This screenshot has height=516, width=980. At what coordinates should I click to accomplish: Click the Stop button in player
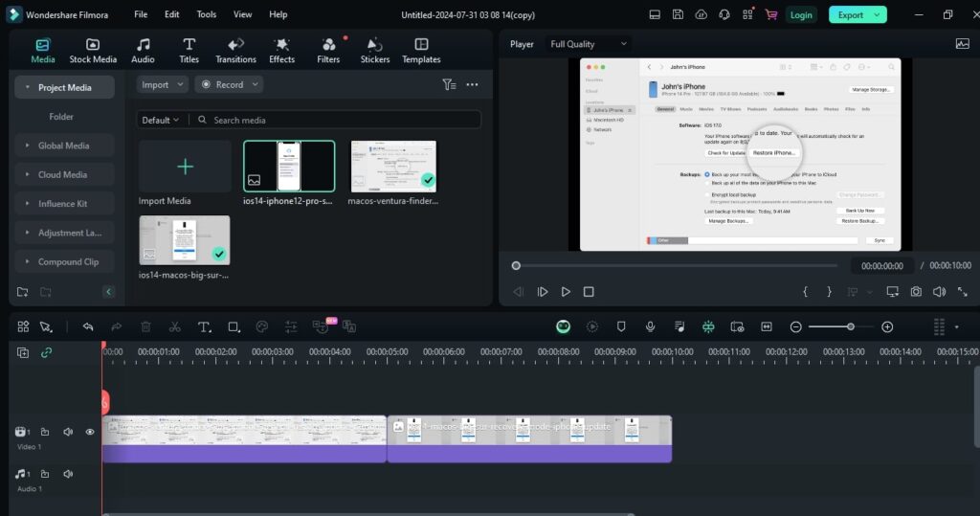[589, 292]
